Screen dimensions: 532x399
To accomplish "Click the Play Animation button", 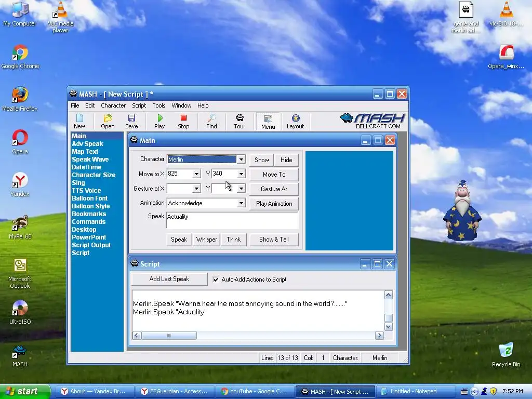I will [274, 204].
